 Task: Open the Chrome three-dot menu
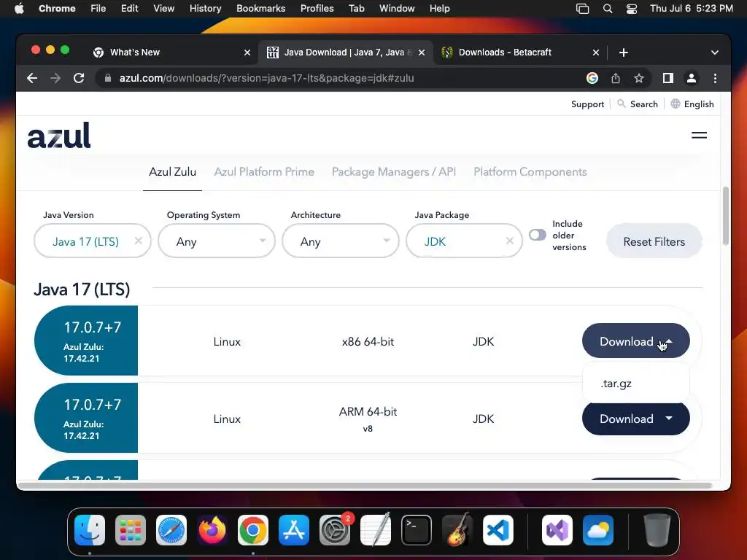click(715, 78)
